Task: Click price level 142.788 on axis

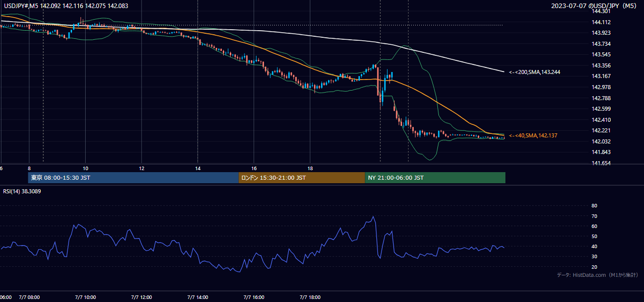Action: (x=601, y=98)
